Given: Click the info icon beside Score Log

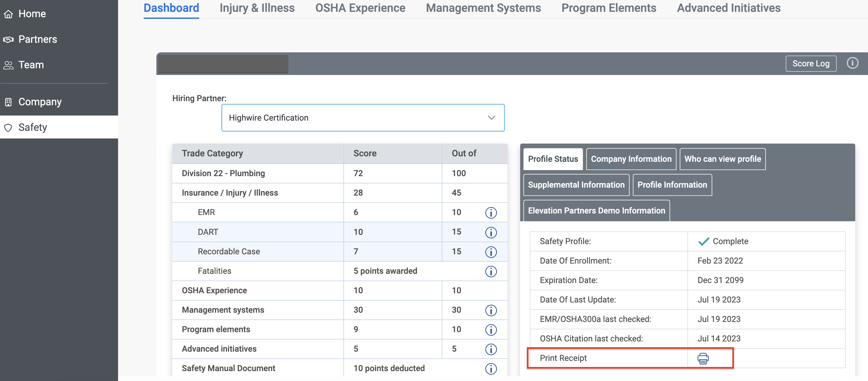Looking at the screenshot, I should click(x=852, y=63).
